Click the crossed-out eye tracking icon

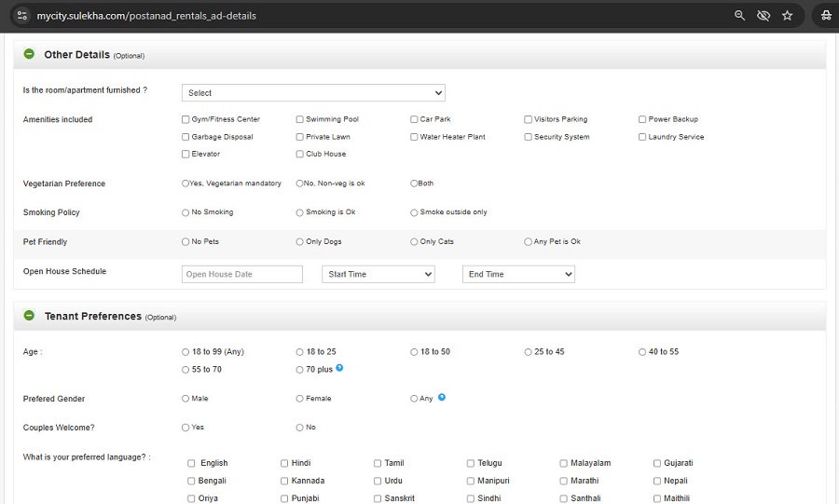pos(763,16)
